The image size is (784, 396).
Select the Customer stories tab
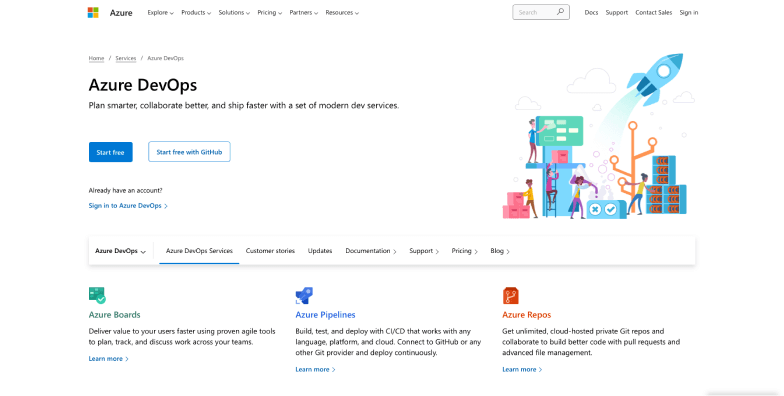click(x=270, y=251)
